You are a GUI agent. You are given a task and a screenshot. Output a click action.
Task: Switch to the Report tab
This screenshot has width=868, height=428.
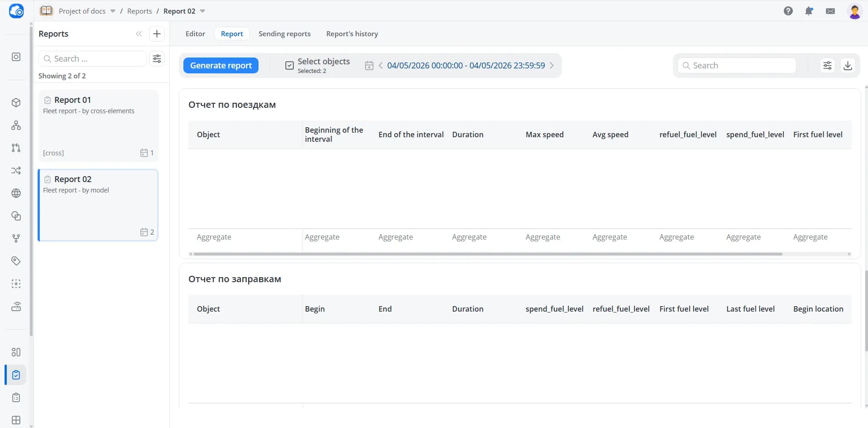[x=232, y=34]
